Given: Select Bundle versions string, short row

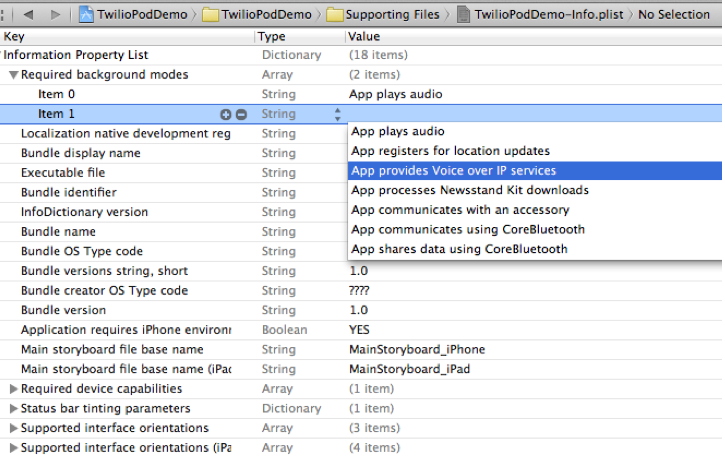Looking at the screenshot, I should click(361, 271).
